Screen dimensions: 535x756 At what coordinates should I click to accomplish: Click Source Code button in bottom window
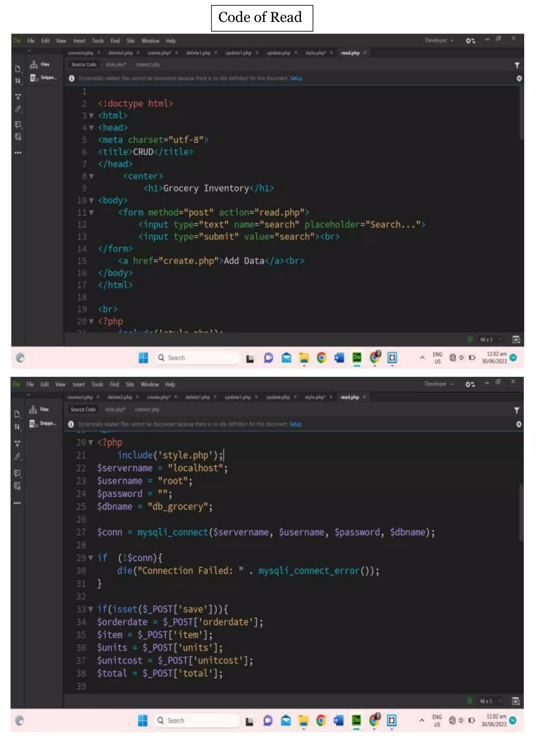click(x=83, y=410)
